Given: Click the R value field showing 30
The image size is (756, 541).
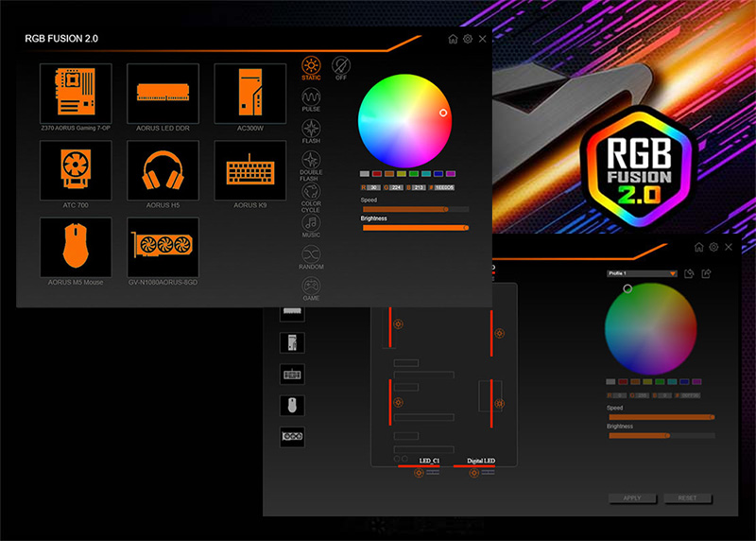Looking at the screenshot, I should tap(373, 187).
